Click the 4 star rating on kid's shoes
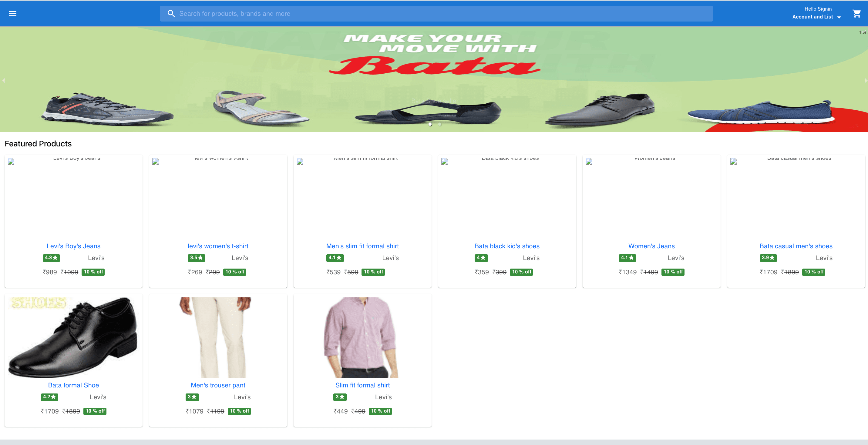The image size is (868, 445). click(x=481, y=258)
